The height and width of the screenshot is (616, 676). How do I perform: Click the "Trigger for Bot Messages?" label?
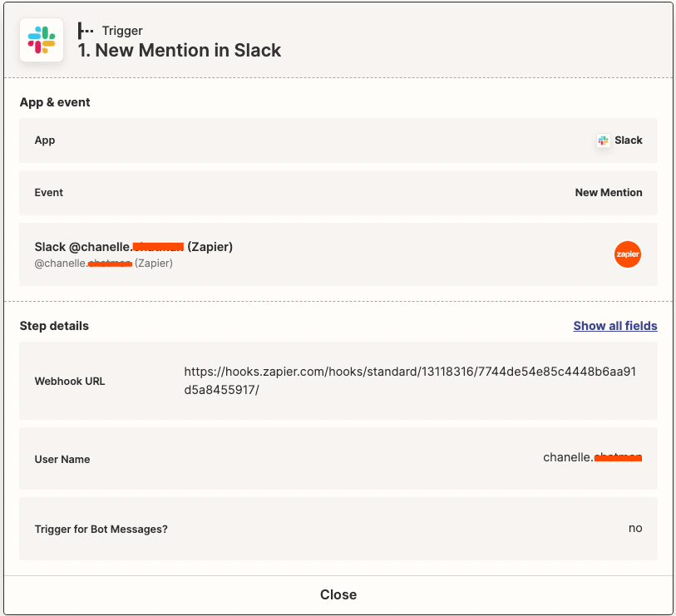pyautogui.click(x=101, y=530)
